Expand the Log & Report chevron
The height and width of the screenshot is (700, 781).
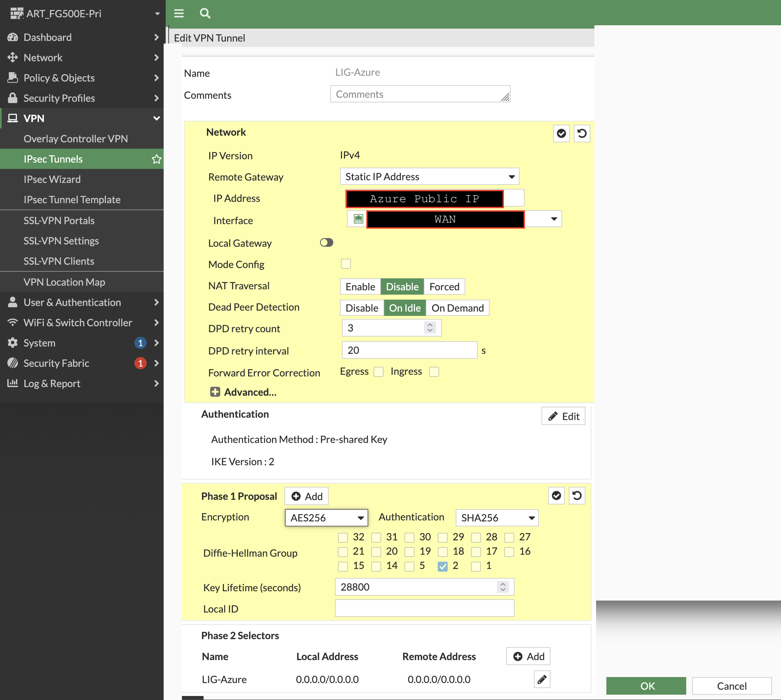click(157, 383)
